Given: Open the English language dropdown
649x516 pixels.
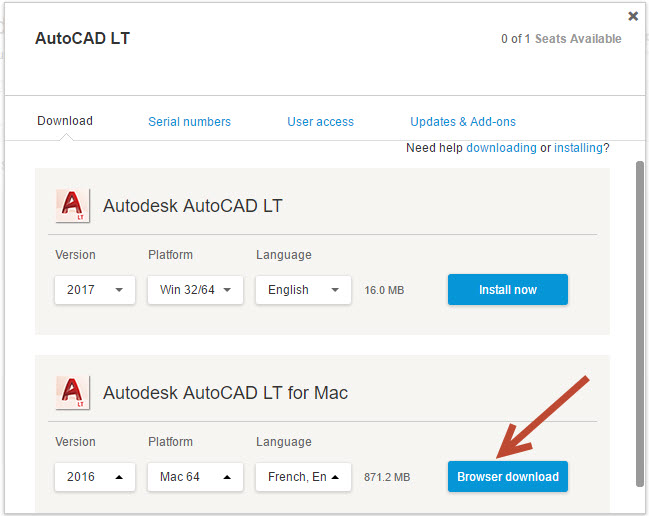Looking at the screenshot, I should point(303,290).
